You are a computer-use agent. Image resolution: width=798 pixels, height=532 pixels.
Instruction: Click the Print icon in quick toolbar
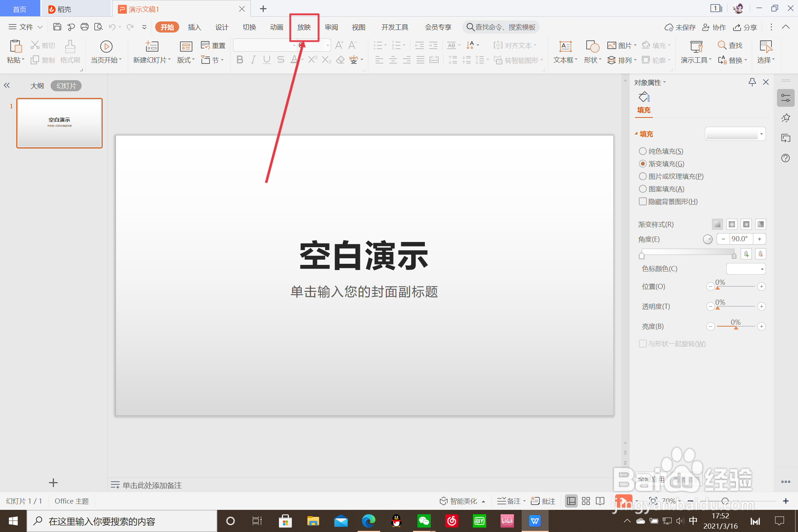pyautogui.click(x=85, y=27)
